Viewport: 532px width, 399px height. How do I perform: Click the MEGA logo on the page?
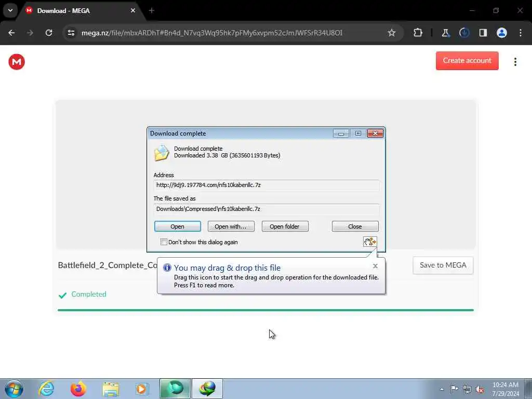(x=17, y=62)
